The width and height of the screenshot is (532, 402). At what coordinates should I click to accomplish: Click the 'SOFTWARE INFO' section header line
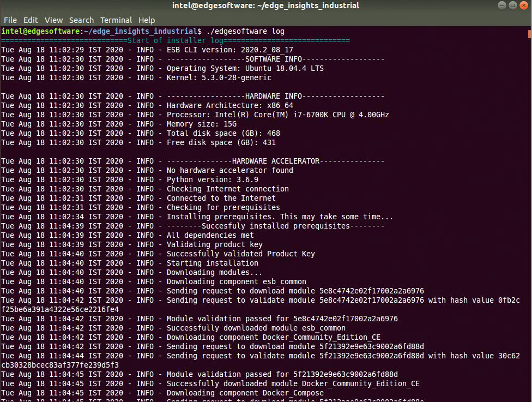click(x=193, y=59)
